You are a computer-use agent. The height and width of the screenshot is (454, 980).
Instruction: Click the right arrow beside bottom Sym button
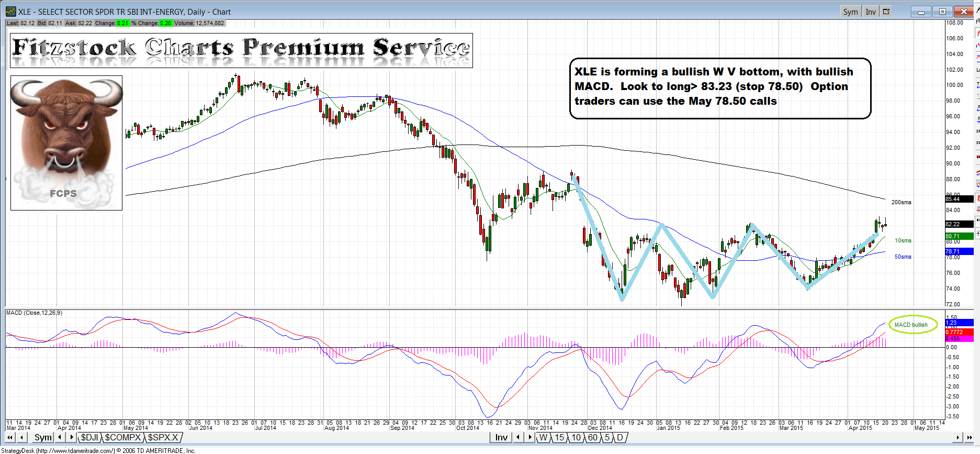tap(71, 437)
